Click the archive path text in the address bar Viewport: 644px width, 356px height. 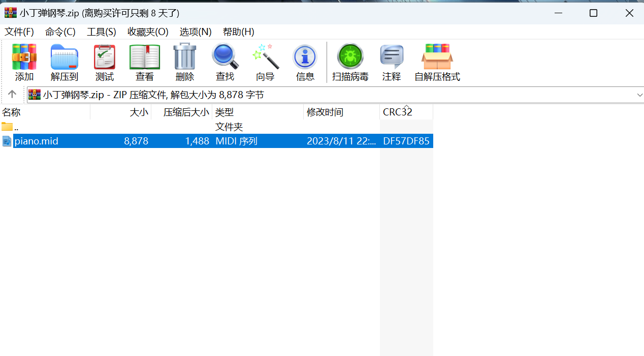coord(153,95)
